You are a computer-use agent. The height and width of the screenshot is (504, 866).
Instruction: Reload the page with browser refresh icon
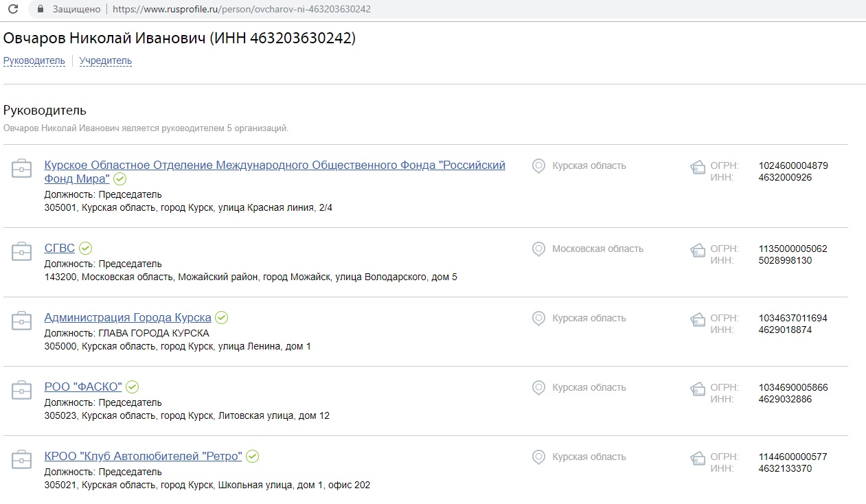[12, 10]
